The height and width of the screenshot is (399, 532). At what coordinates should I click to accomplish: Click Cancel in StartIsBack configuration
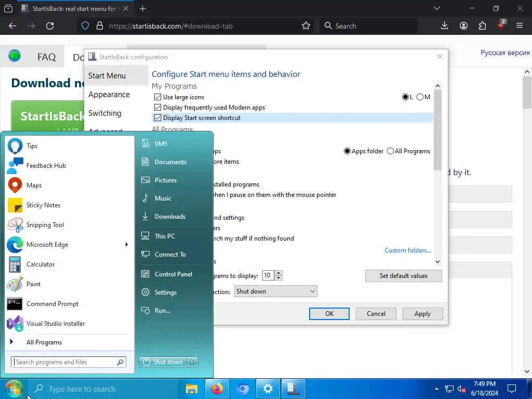click(x=376, y=314)
